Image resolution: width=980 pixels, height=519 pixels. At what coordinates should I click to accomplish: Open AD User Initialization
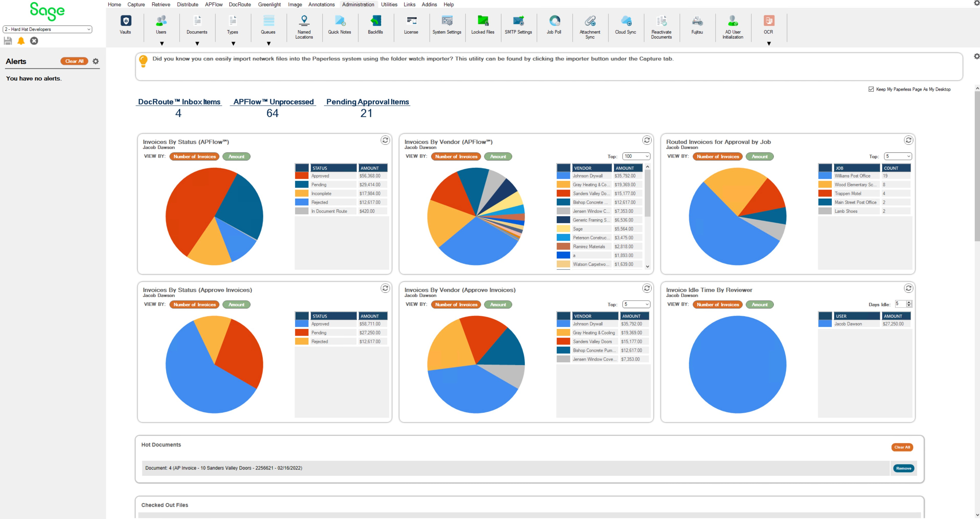(733, 27)
